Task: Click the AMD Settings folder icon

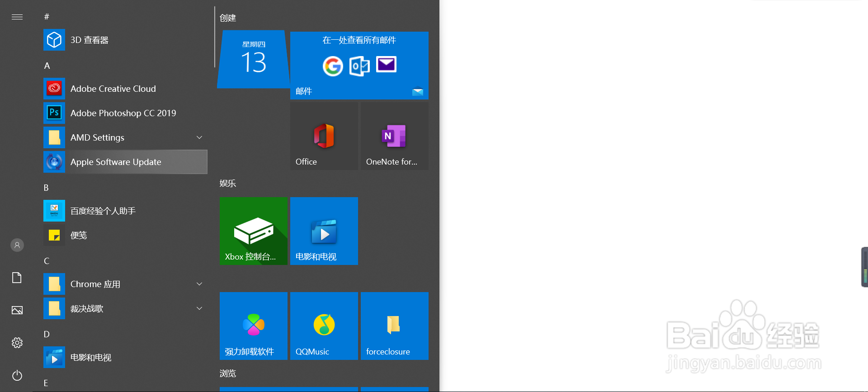Action: click(54, 137)
